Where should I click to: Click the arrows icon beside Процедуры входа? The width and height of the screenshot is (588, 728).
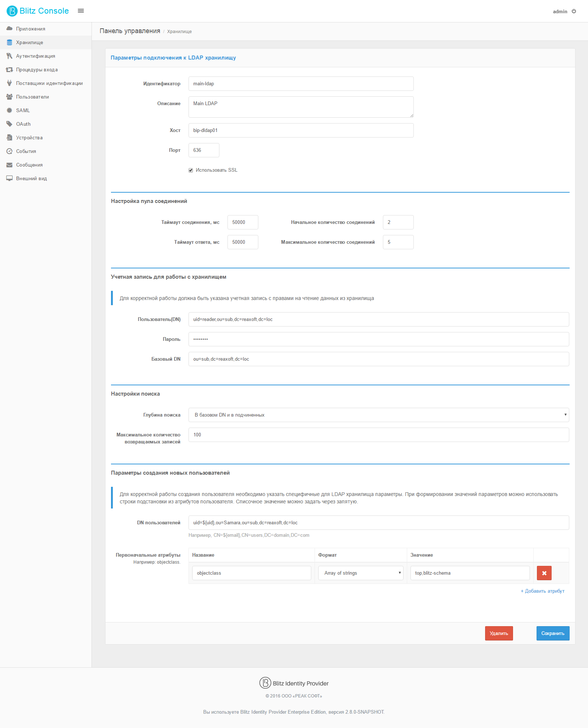pos(10,69)
